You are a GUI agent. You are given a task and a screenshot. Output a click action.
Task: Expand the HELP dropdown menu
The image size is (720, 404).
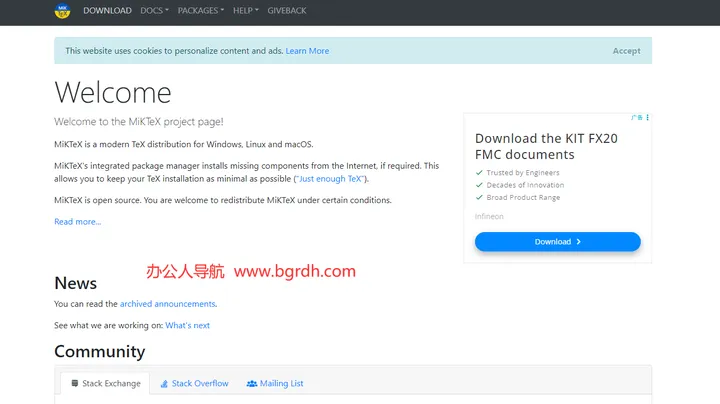click(x=246, y=11)
